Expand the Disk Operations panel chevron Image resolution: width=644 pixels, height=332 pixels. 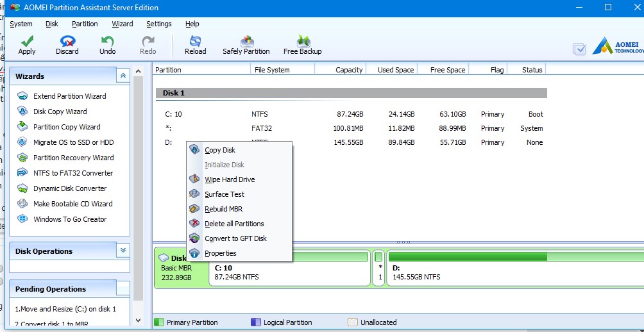123,251
